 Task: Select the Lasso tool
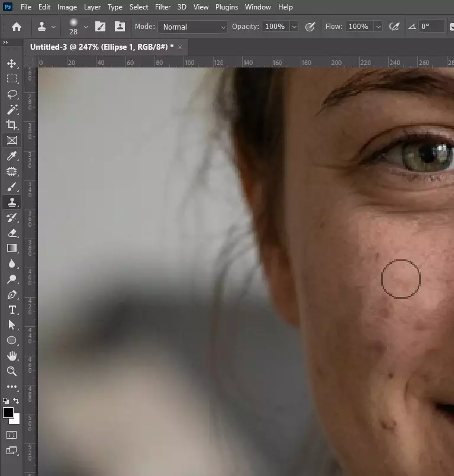[12, 94]
